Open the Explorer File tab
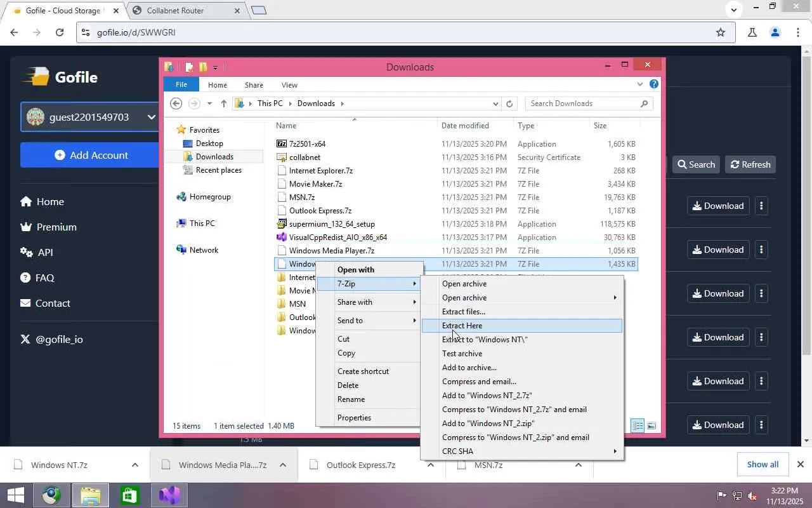 (181, 84)
